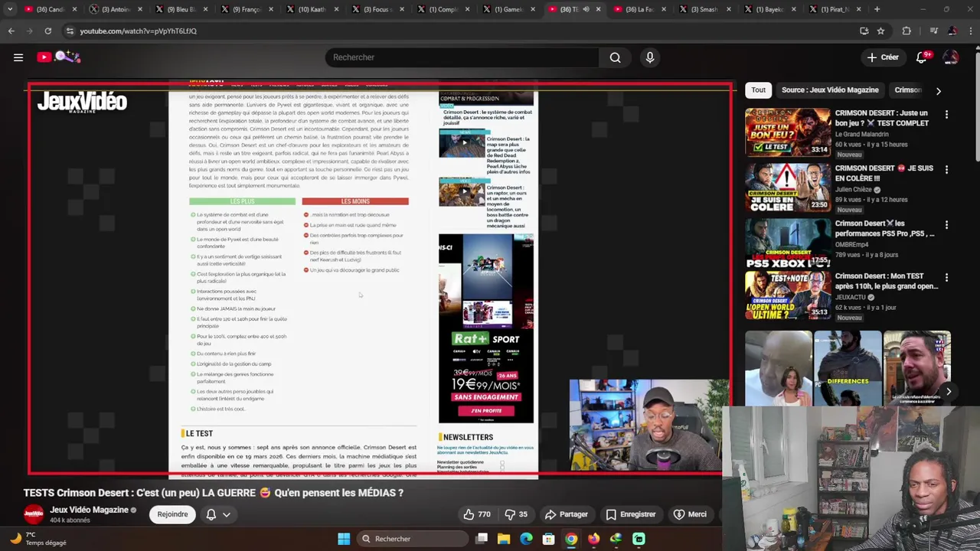
Task: Bookmark this page with the star icon
Action: pyautogui.click(x=880, y=31)
